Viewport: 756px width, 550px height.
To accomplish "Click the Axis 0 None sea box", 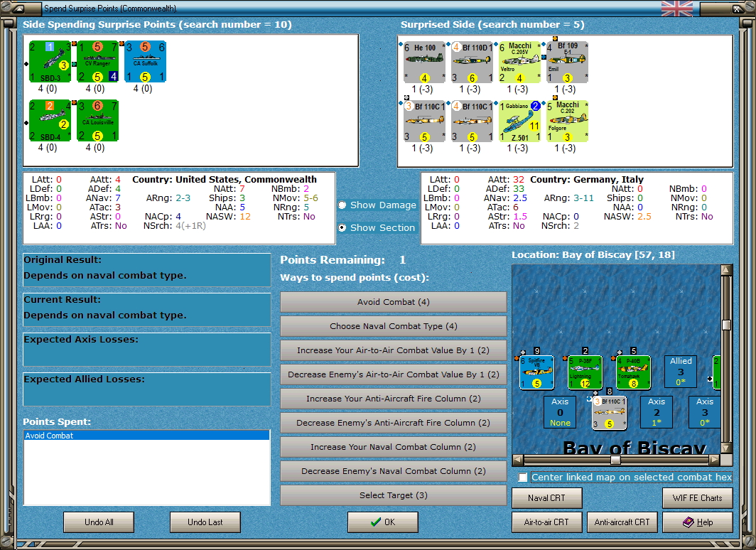I will 560,412.
